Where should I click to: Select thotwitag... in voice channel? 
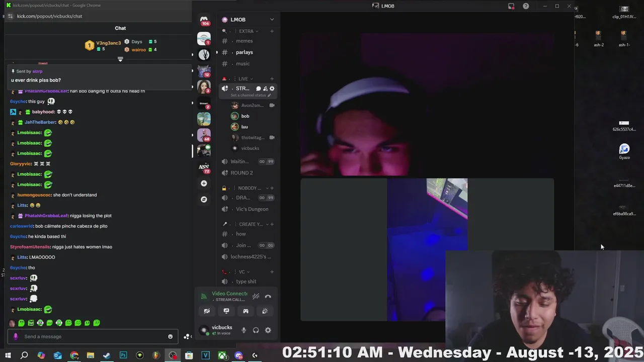point(253,138)
